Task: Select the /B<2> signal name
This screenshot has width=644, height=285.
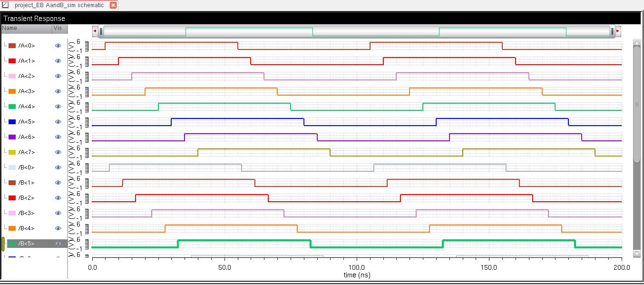Action: click(26, 198)
